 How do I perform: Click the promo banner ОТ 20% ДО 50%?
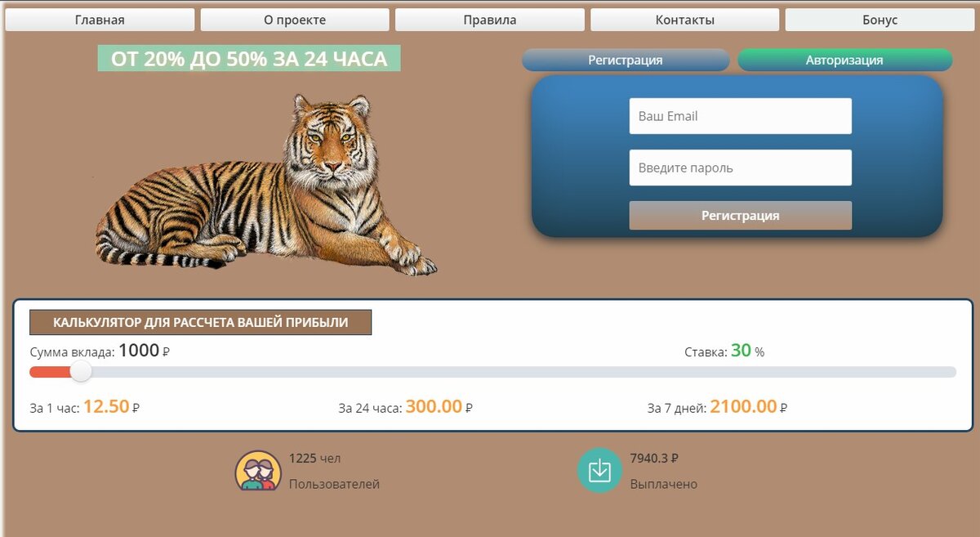click(249, 58)
